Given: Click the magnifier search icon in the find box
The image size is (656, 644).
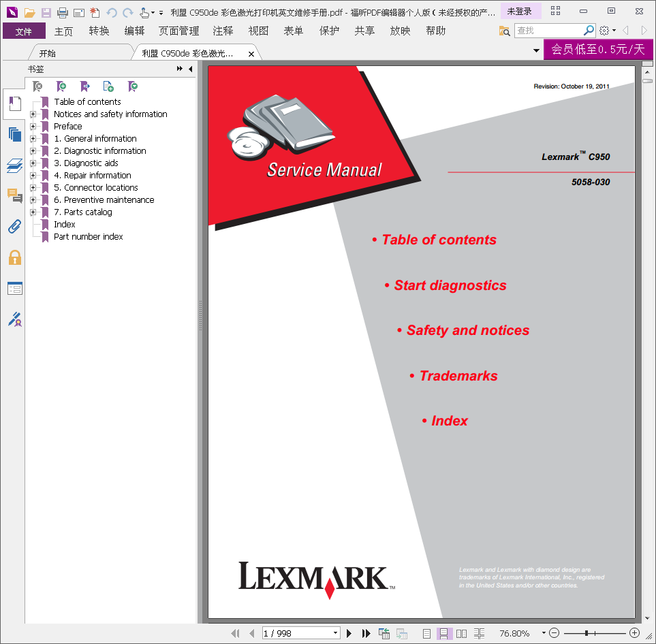Looking at the screenshot, I should [x=589, y=30].
